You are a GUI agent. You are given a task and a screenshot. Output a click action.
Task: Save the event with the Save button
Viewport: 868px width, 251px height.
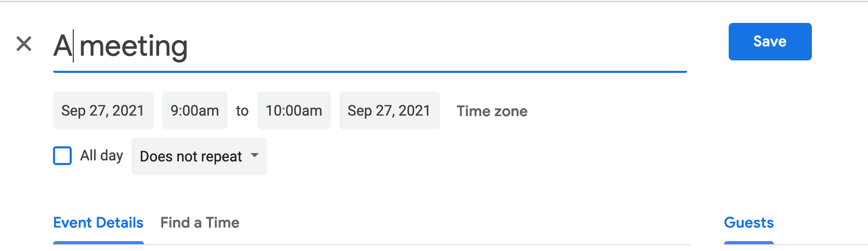(x=770, y=42)
